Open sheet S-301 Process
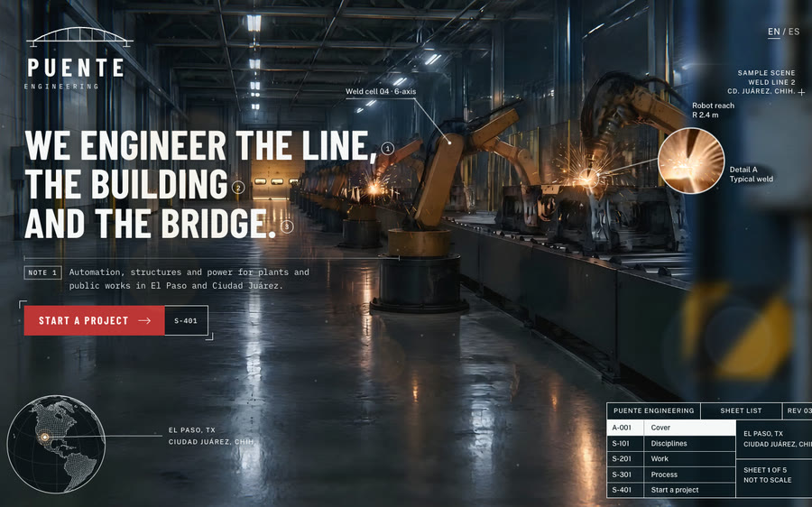 (671, 475)
